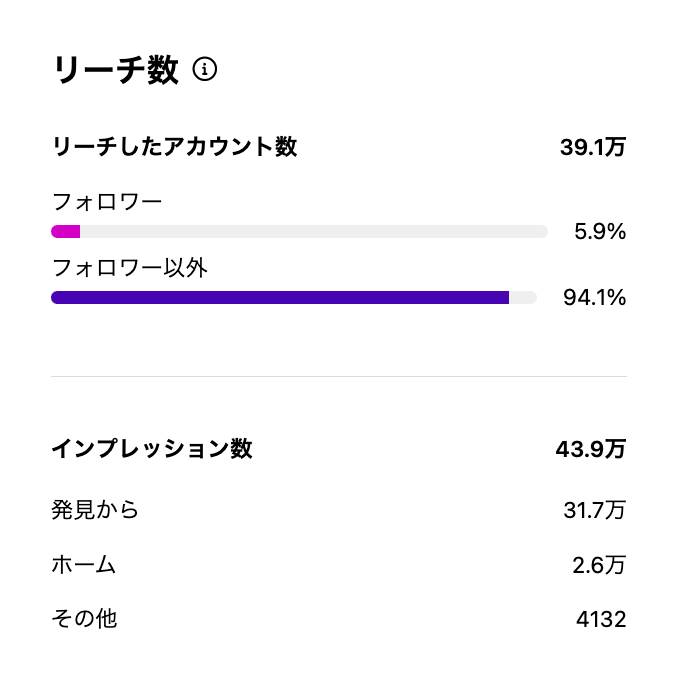
Task: Select the ホーム row label
Action: 84,565
